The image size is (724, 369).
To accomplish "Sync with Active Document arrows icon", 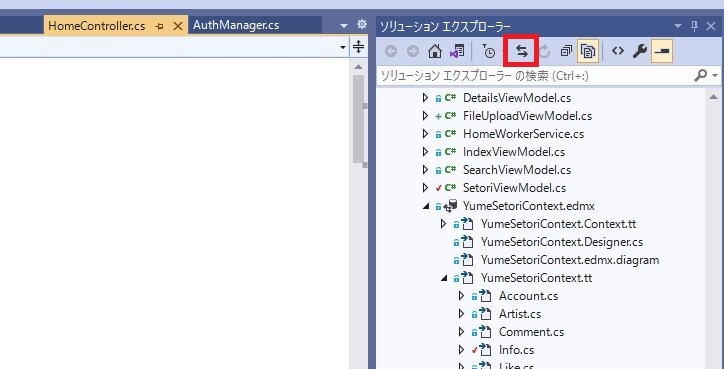I will 522,51.
